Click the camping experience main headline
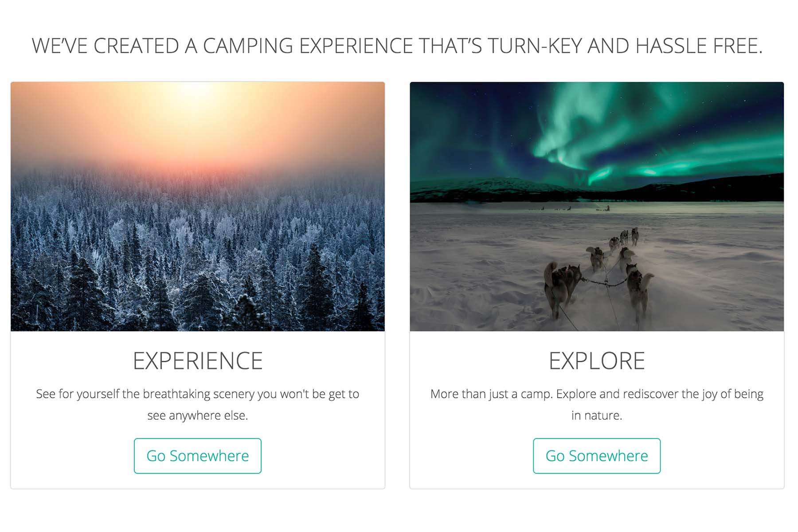The width and height of the screenshot is (798, 532). click(x=397, y=46)
